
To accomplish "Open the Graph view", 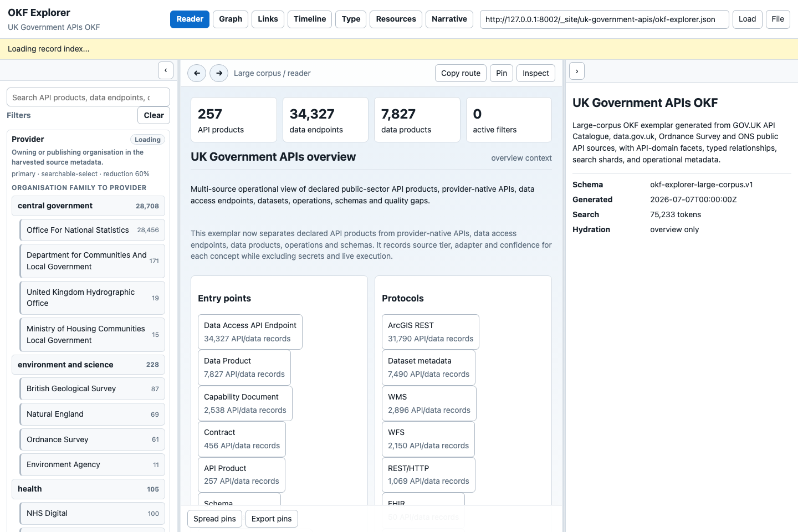I will (231, 19).
